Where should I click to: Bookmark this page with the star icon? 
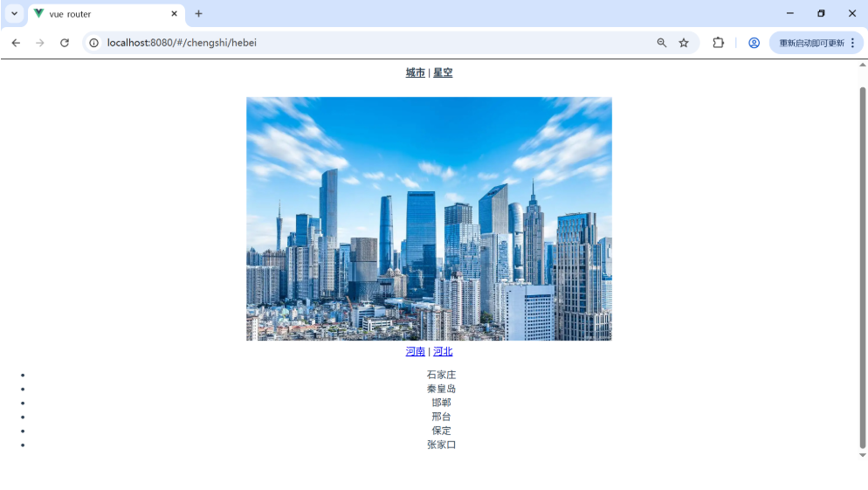[684, 43]
